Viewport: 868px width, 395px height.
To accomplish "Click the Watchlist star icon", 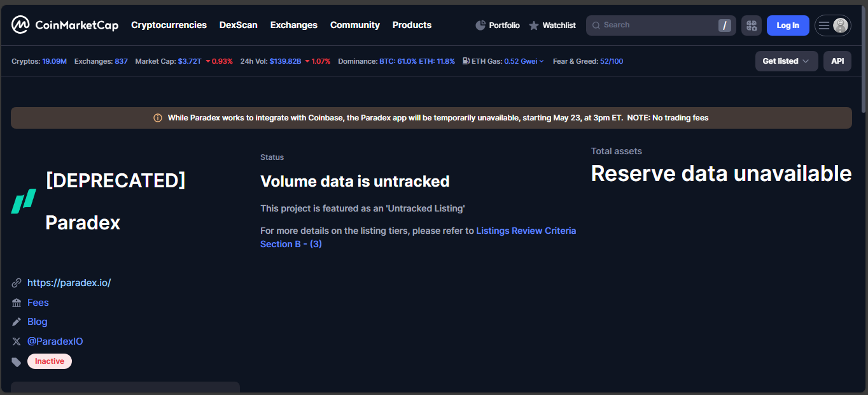I will coord(534,25).
